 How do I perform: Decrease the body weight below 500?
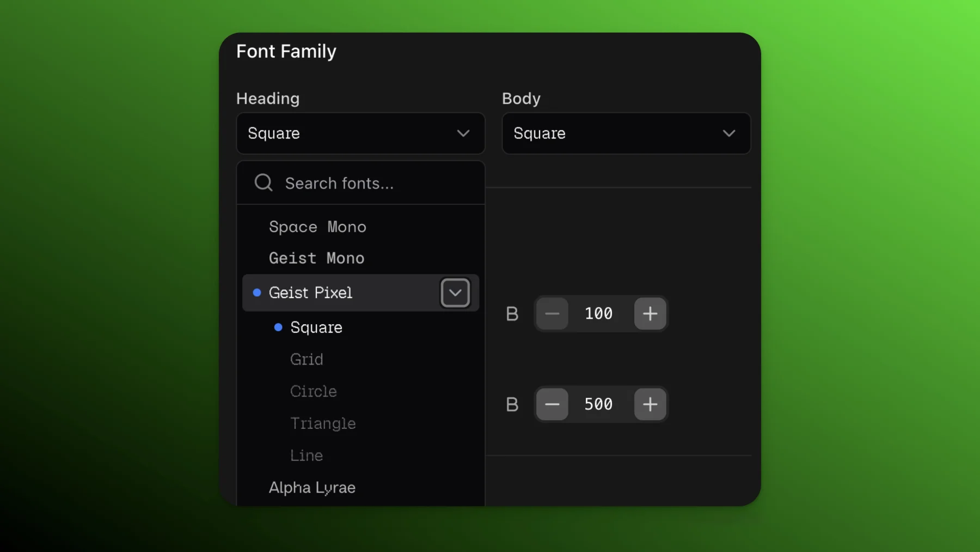point(552,404)
